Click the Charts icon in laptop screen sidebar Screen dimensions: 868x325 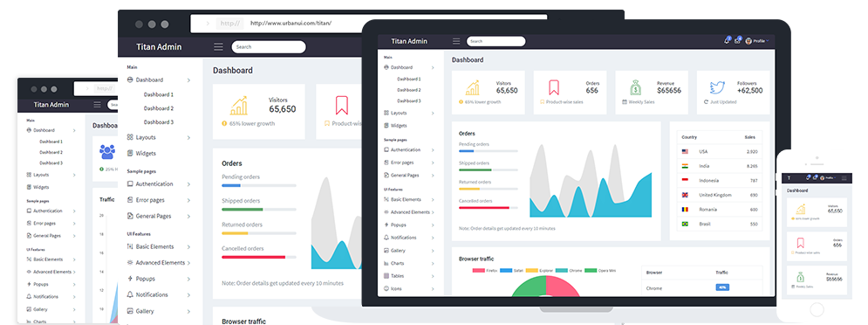(x=386, y=263)
